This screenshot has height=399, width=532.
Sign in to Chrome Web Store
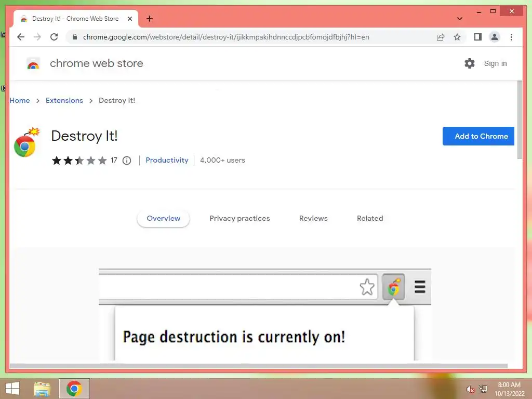click(x=495, y=63)
